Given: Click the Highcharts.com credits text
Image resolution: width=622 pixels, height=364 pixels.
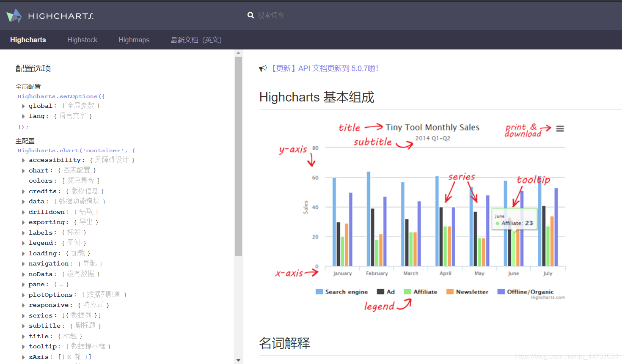Looking at the screenshot, I should click(x=548, y=298).
